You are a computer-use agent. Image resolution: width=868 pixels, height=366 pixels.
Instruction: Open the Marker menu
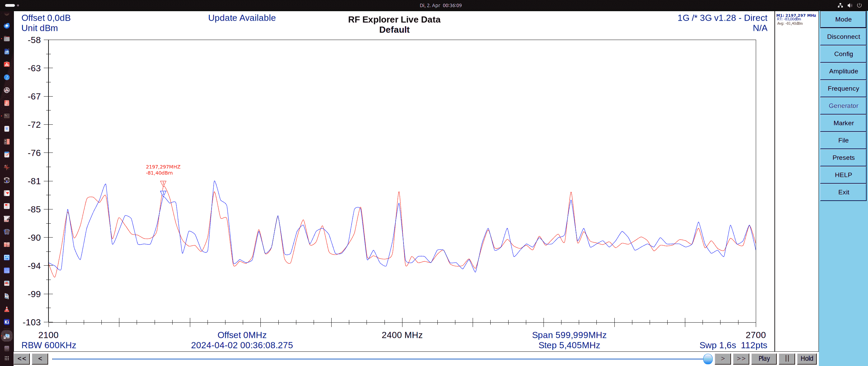(x=843, y=123)
